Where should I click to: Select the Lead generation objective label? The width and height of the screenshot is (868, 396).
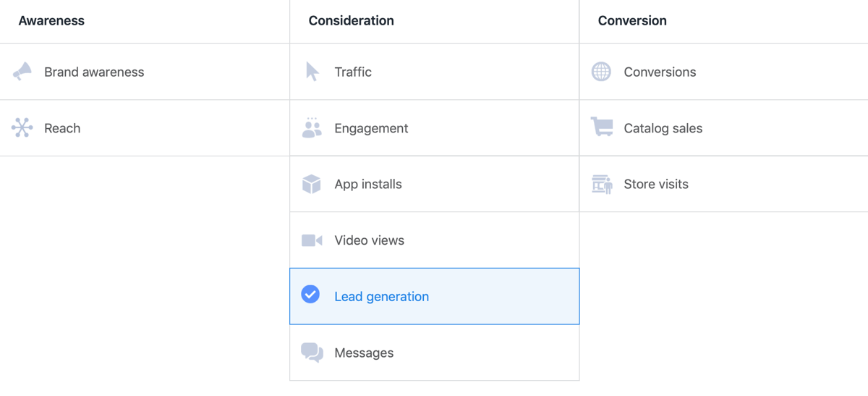coord(381,297)
